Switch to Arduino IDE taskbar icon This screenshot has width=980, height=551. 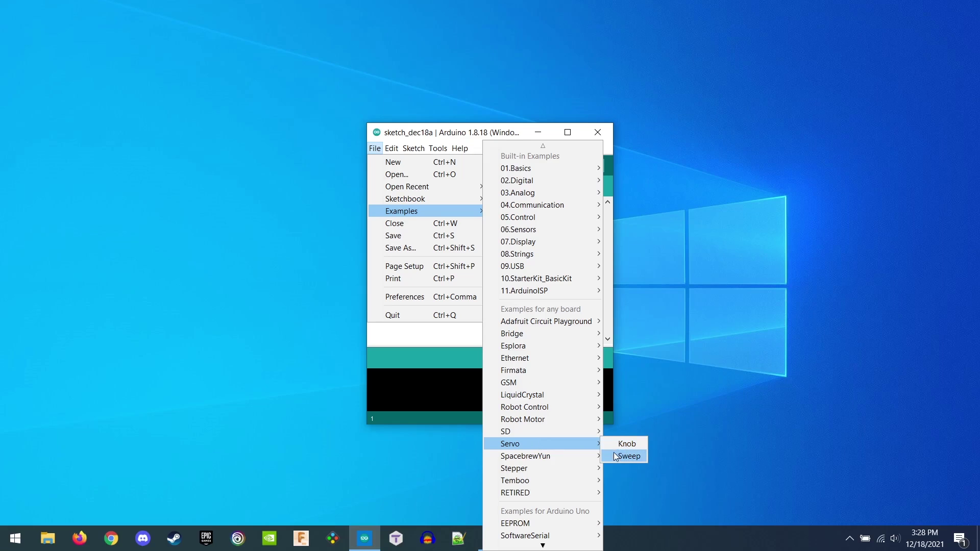coord(364,538)
